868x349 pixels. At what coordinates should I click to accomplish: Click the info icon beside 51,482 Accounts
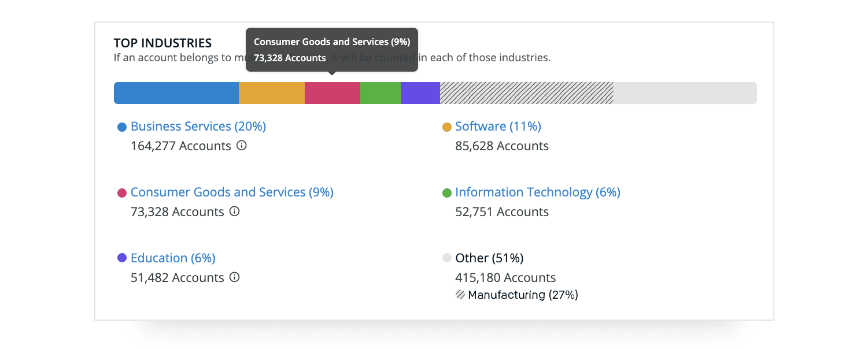234,277
